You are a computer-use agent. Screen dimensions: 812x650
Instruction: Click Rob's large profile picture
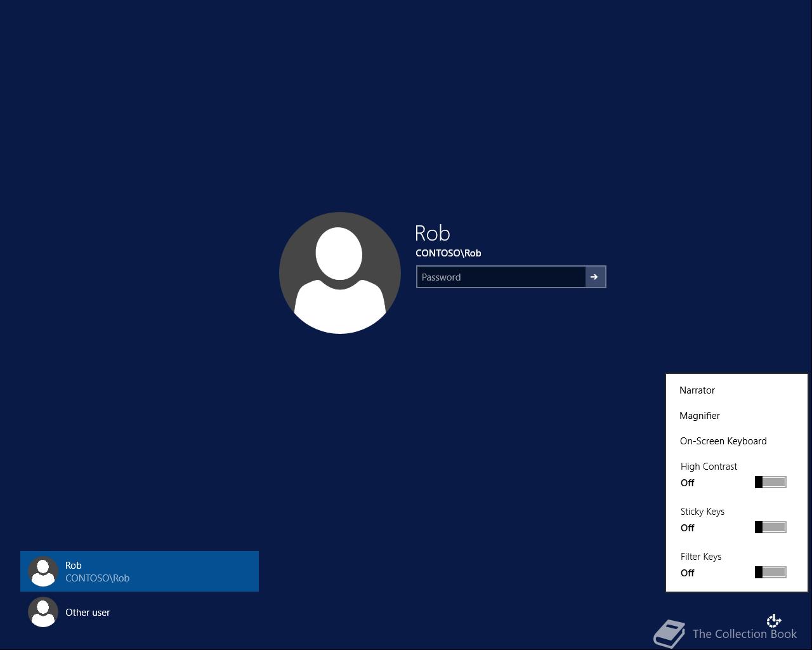tap(340, 273)
